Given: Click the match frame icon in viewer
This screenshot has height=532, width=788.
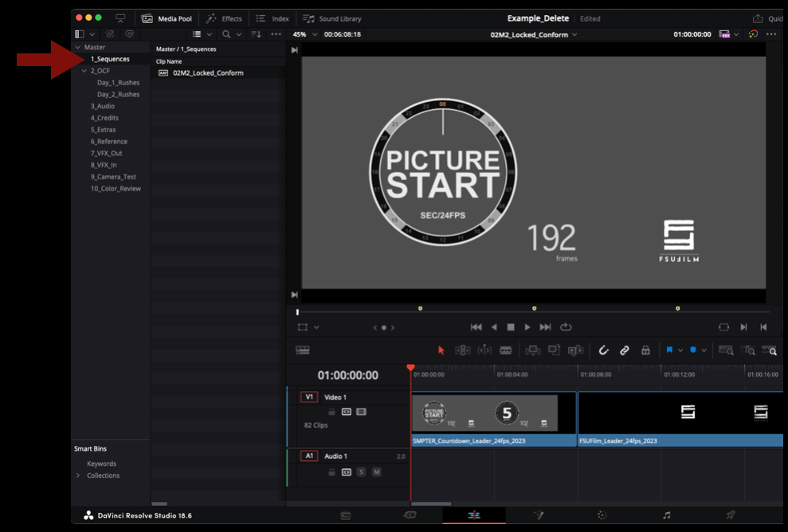Looking at the screenshot, I should tap(723, 327).
